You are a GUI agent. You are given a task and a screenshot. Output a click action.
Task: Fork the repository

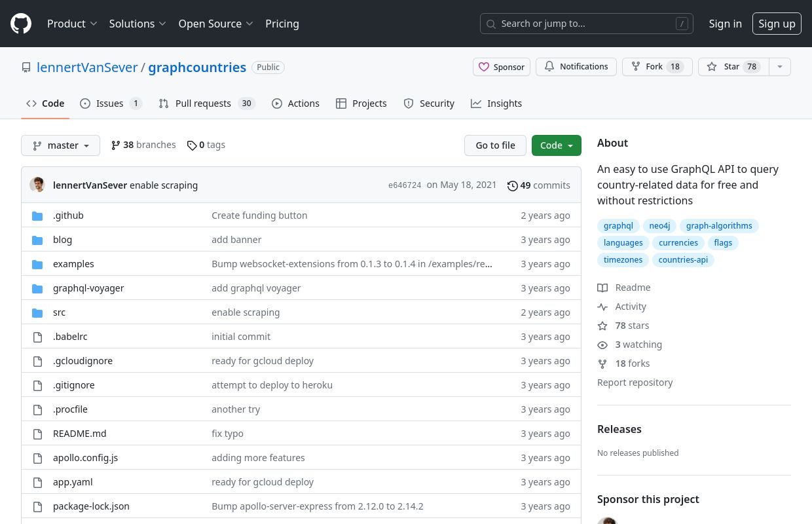point(657,67)
